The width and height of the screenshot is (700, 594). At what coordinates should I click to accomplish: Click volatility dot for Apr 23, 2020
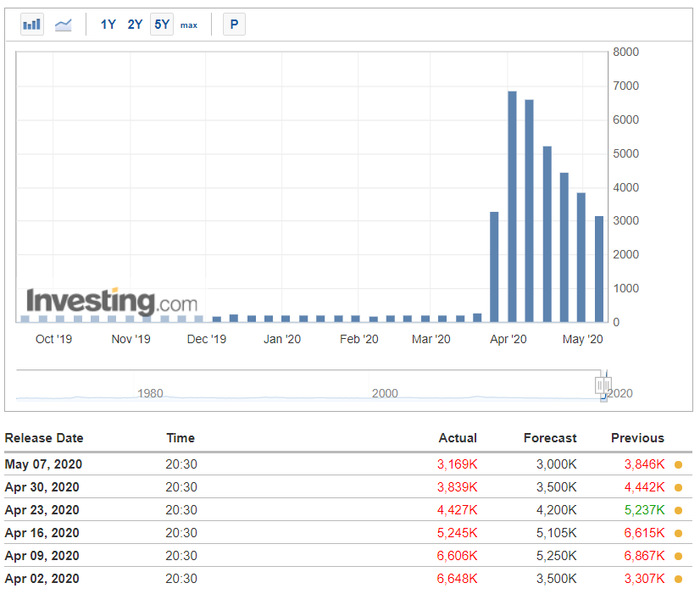[x=678, y=510]
